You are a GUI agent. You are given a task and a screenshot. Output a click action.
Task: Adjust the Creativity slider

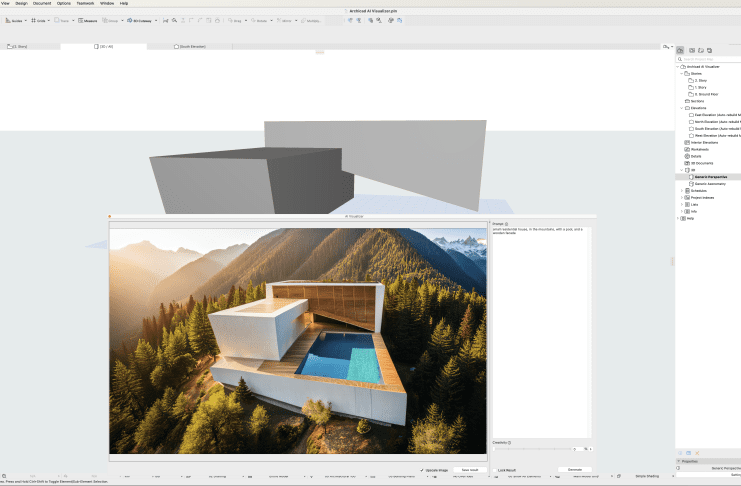pyautogui.click(x=535, y=449)
